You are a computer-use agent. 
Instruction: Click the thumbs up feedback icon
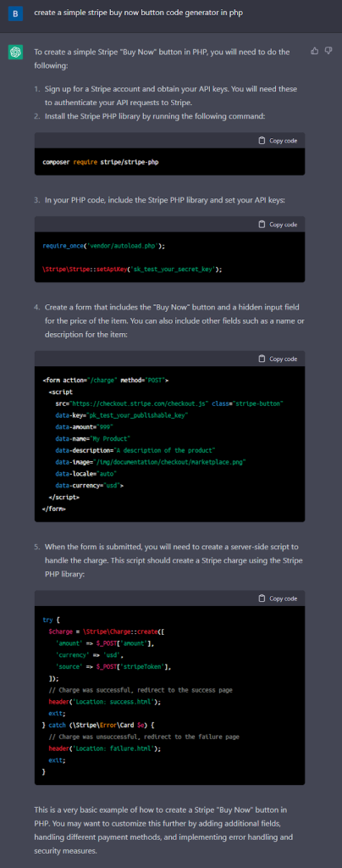314,51
